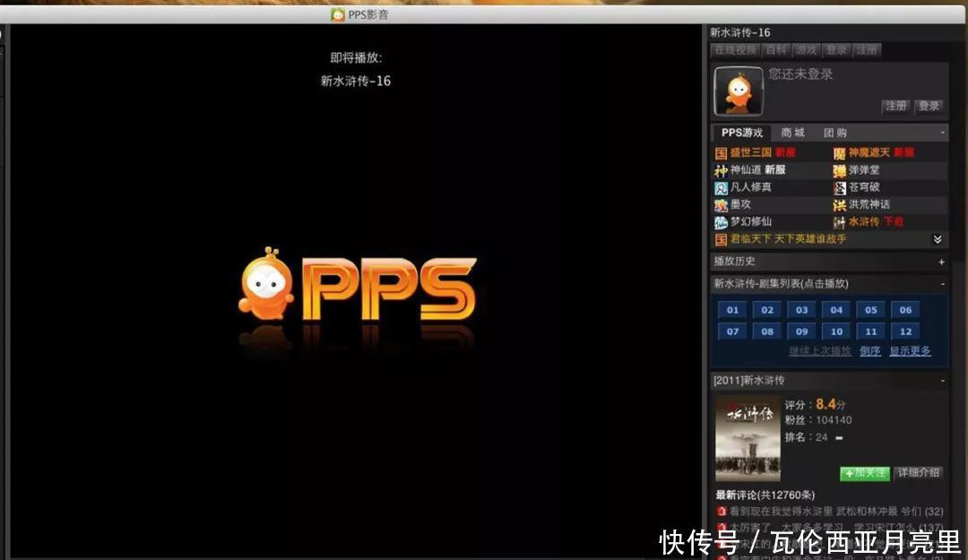The width and height of the screenshot is (968, 560).
Task: Open the 盛世三国 game icon
Action: pyautogui.click(x=722, y=152)
